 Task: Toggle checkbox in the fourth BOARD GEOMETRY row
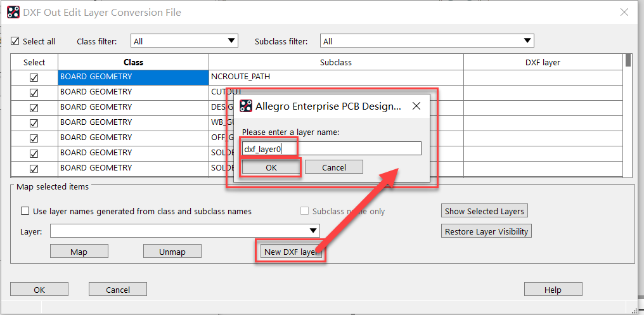(34, 123)
